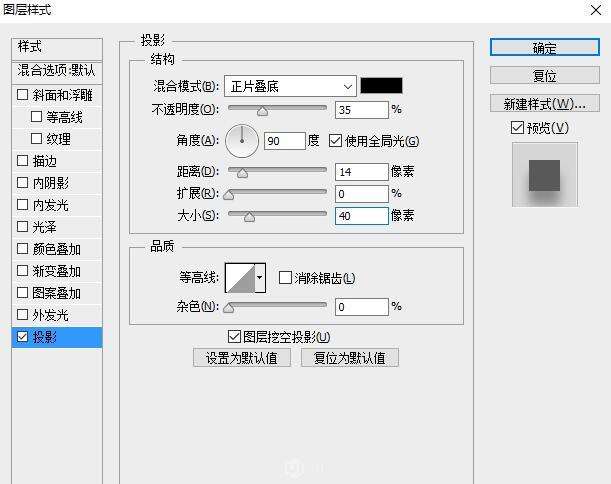Screen dimensions: 611x484
Task: Click the 大小 slider handle
Action: pos(249,217)
